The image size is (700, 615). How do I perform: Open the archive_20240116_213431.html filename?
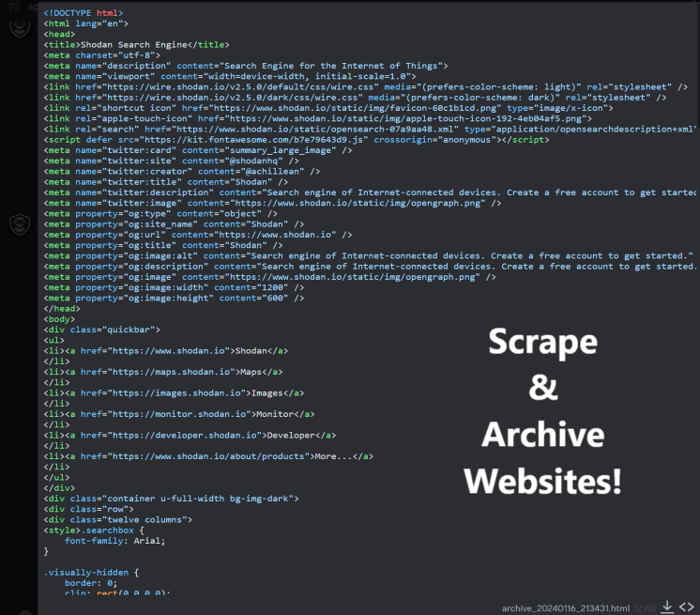tap(566, 607)
